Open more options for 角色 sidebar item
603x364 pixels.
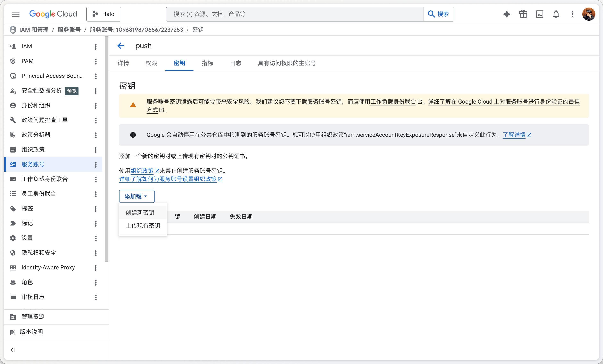pos(96,283)
